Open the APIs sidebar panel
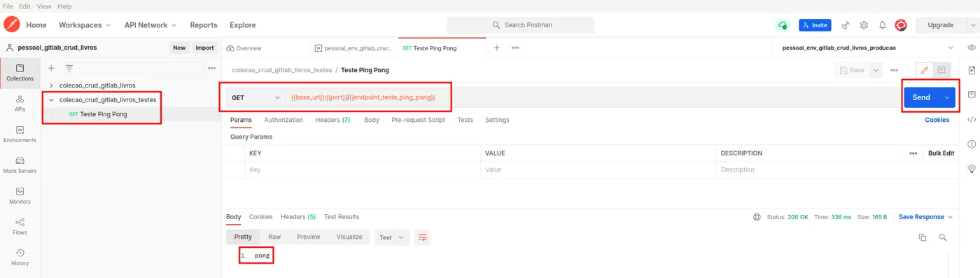The image size is (980, 278). (20, 103)
